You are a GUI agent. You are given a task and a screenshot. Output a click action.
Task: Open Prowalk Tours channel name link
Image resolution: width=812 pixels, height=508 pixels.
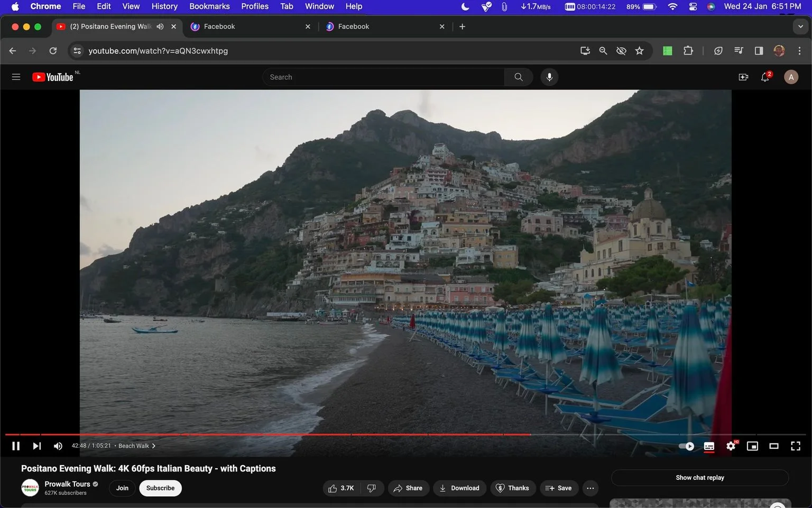tap(67, 484)
